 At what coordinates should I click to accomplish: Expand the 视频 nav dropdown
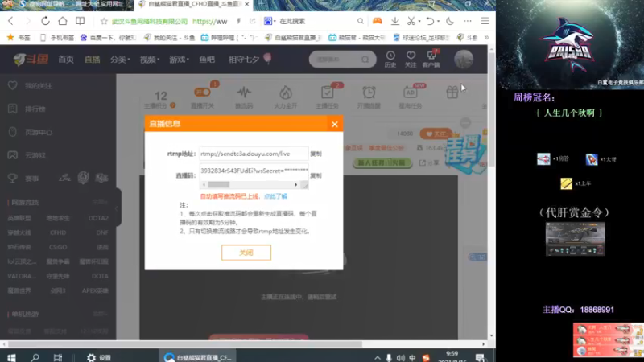(x=149, y=60)
